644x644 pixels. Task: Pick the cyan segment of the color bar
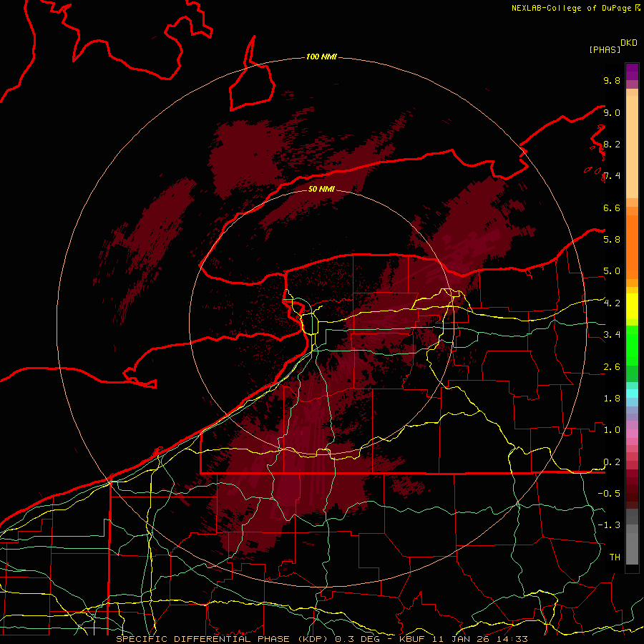click(x=632, y=394)
